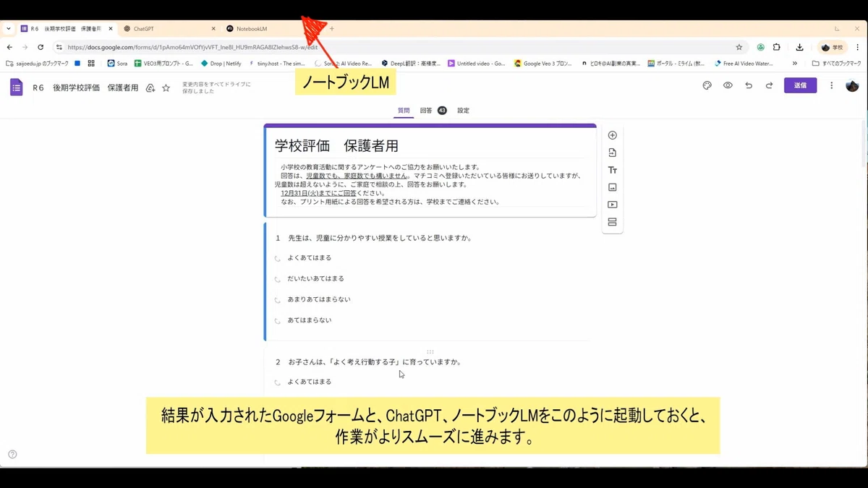Add title and description with Tt icon

coord(612,170)
